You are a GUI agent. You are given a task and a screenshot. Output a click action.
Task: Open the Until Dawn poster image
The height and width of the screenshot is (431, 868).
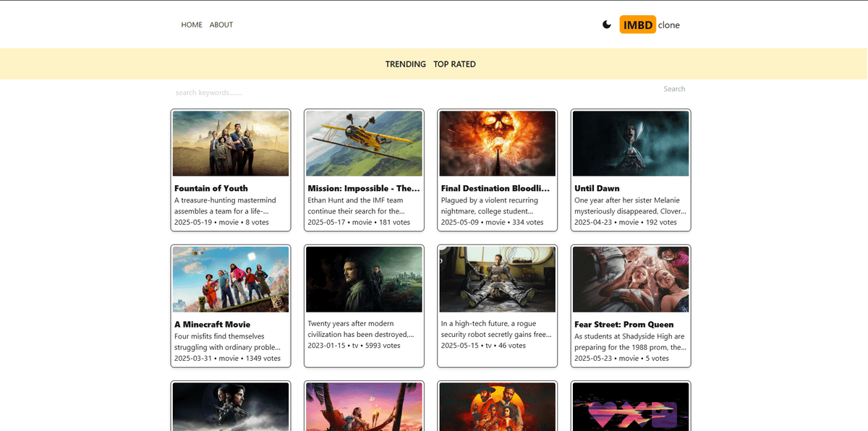point(631,143)
